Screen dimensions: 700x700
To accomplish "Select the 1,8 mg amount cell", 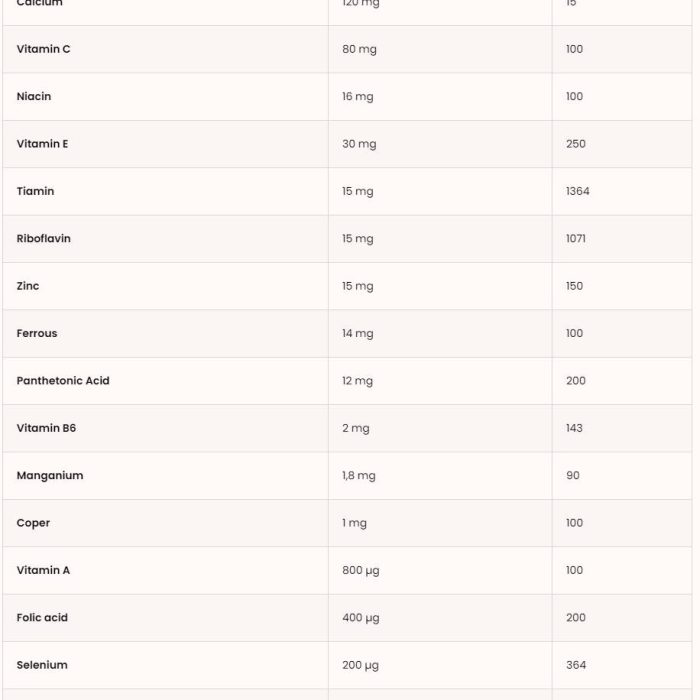I will click(x=359, y=476).
